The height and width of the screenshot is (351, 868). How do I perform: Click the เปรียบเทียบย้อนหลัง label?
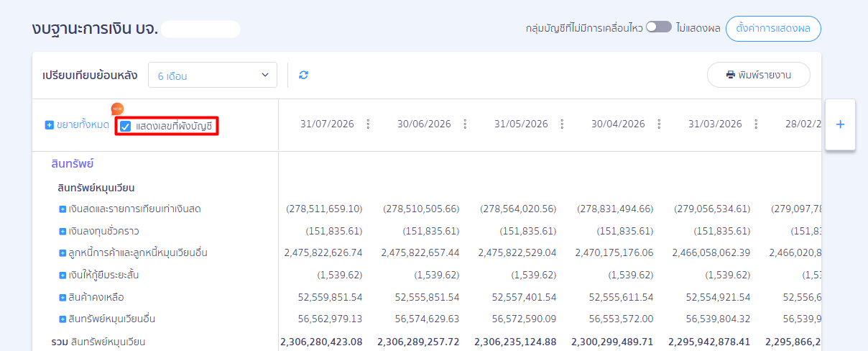(x=90, y=75)
